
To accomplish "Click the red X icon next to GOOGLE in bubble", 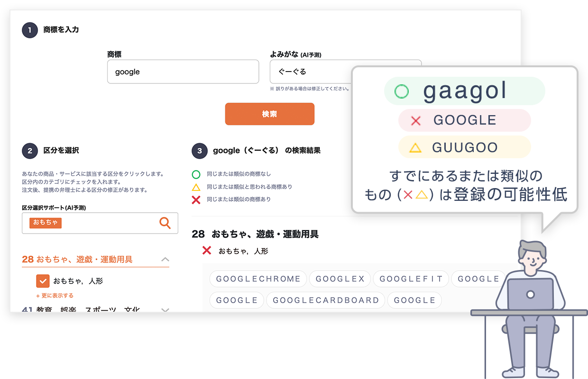I will (x=415, y=121).
